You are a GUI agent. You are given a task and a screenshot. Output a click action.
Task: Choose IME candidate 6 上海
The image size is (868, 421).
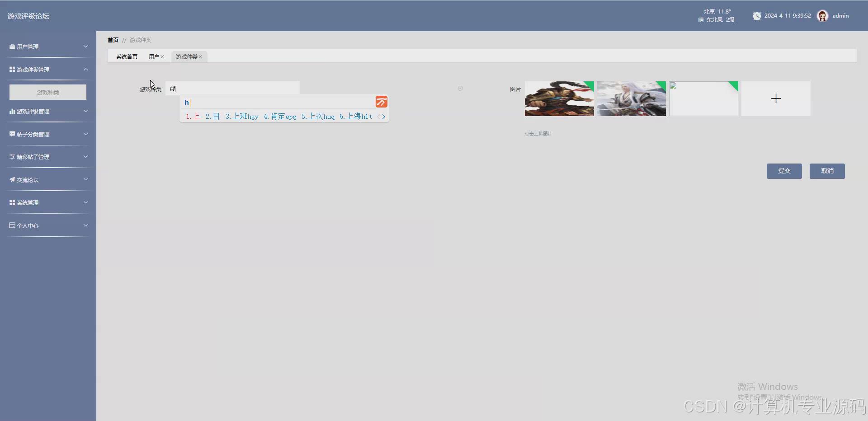coord(356,117)
